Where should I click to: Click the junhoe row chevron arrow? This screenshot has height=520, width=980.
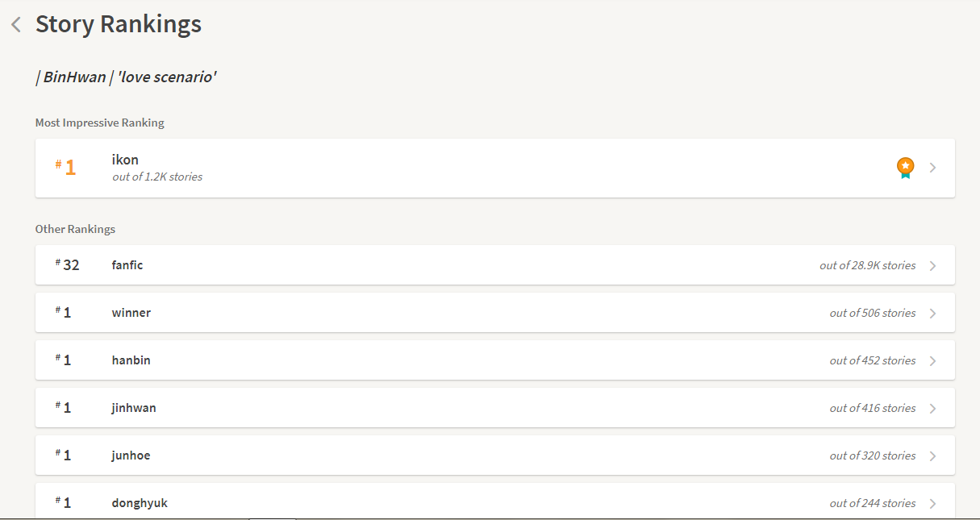933,456
